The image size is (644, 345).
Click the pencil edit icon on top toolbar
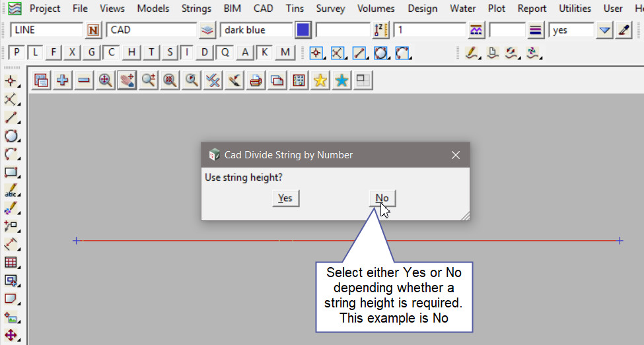click(472, 53)
